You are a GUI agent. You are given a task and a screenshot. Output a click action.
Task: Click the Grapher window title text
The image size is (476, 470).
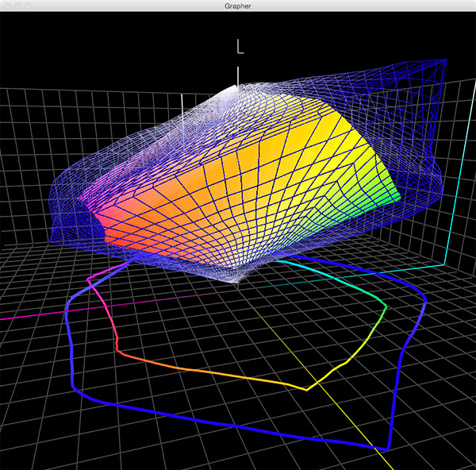pos(238,6)
